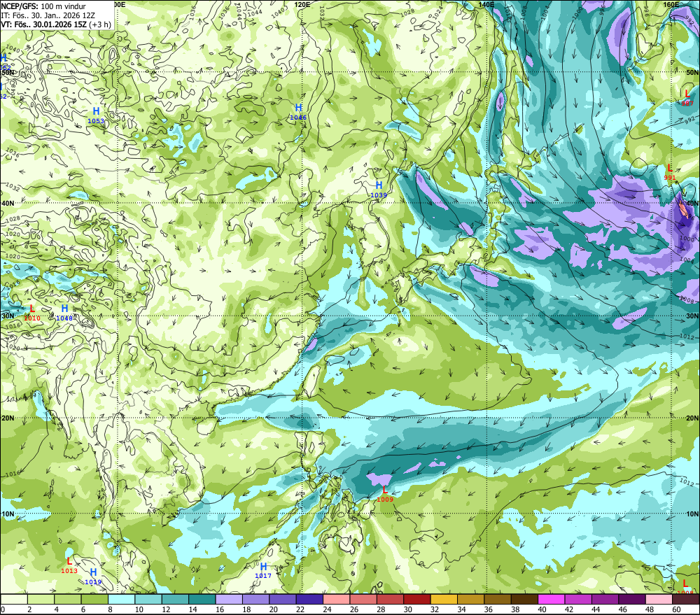The width and height of the screenshot is (700, 615).
Task: Click the pale yellow 0–2 legend swatch
Action: point(14,599)
